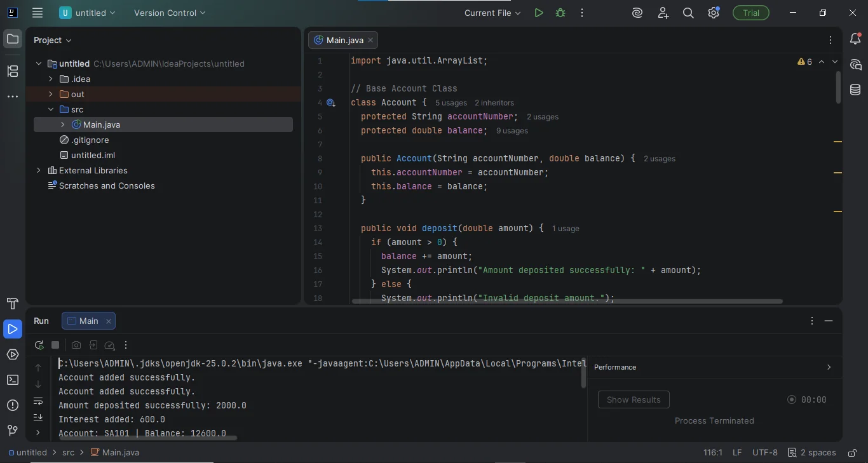The height and width of the screenshot is (463, 868).
Task: Open the Build hammer tool window
Action: [x=13, y=304]
